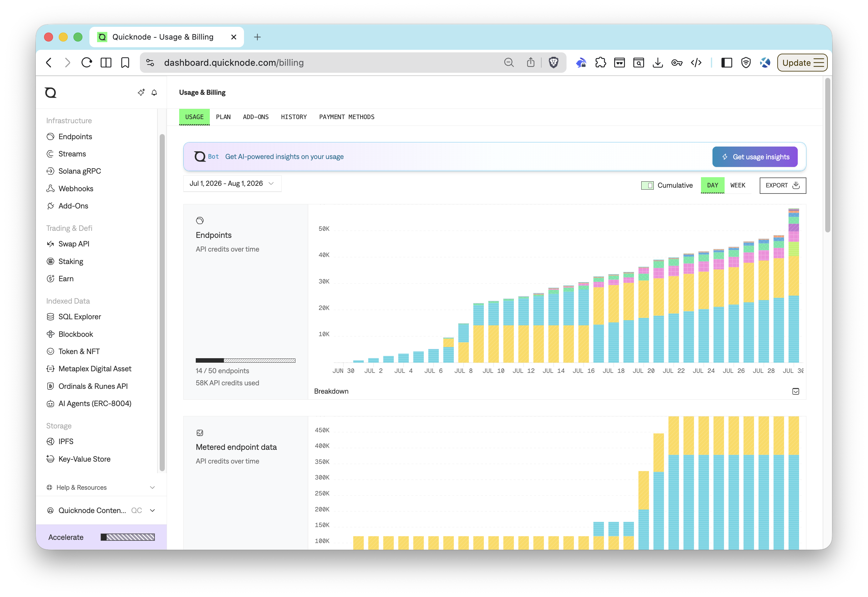Click the Quicknode logo in the sidebar

coord(50,92)
